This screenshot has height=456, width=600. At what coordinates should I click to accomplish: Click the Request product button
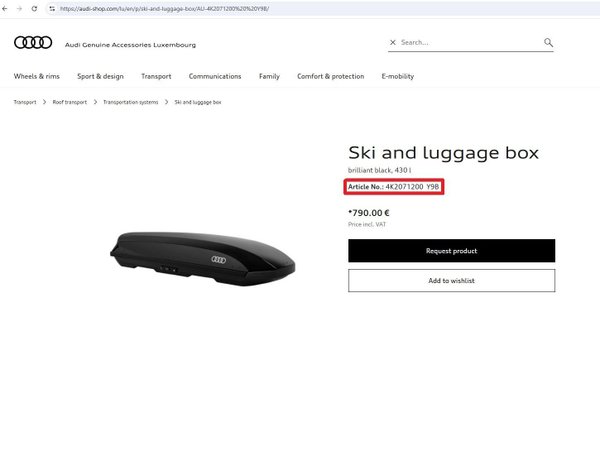pyautogui.click(x=452, y=251)
